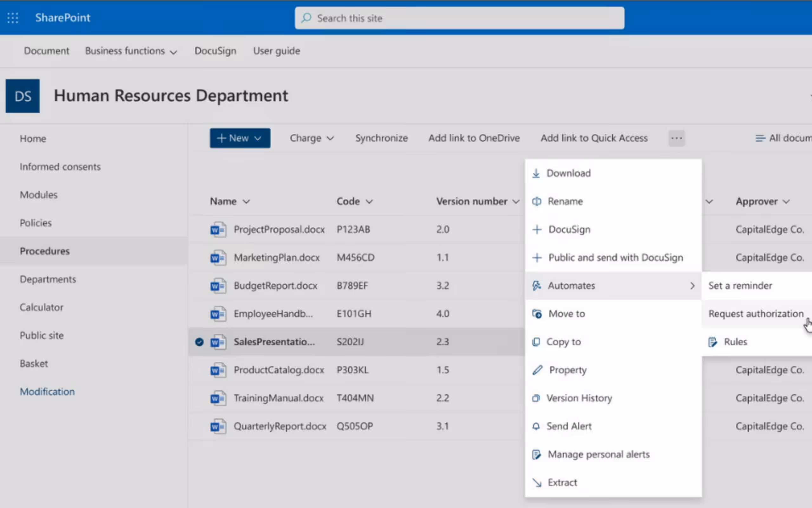Open Property from the context menu
Screen dimensions: 812x508
[613, 370]
